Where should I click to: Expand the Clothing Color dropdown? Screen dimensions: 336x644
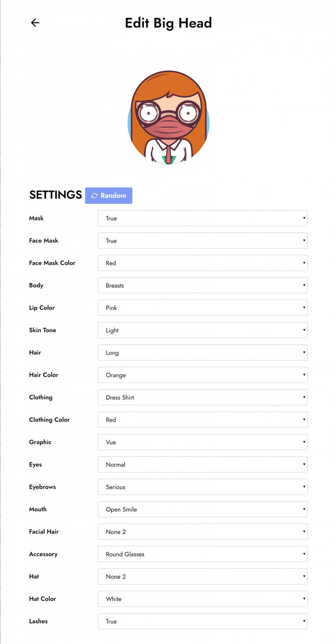pos(203,420)
